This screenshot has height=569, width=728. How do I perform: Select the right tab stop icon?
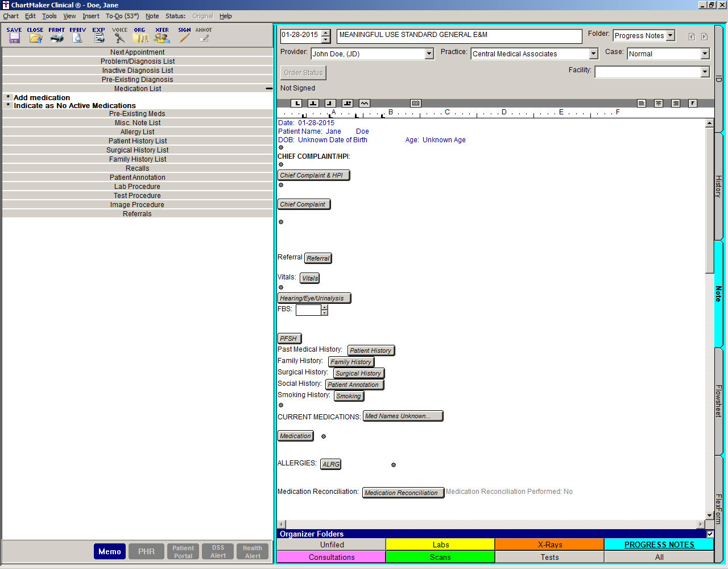(x=330, y=103)
